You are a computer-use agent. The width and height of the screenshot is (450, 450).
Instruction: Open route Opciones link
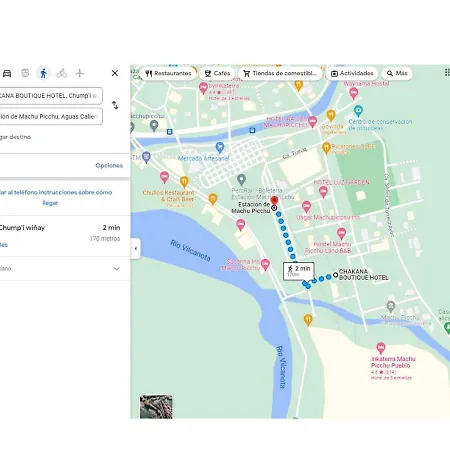coord(109,165)
